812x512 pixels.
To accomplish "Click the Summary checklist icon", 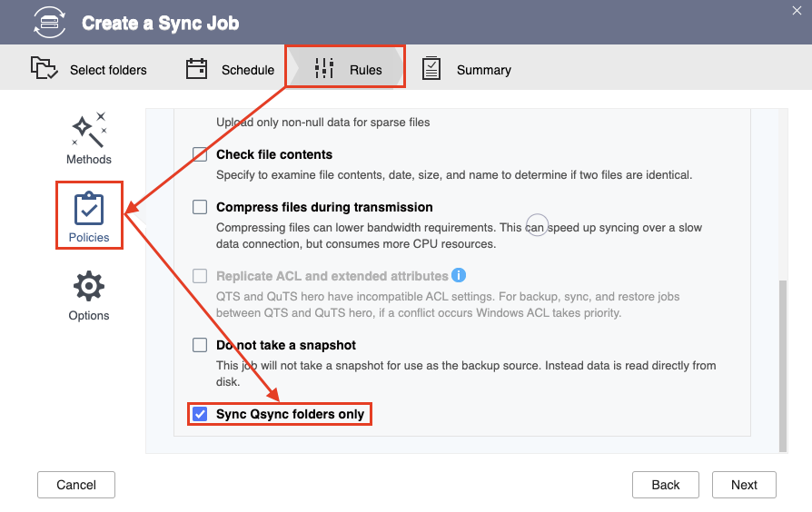I will pos(431,68).
